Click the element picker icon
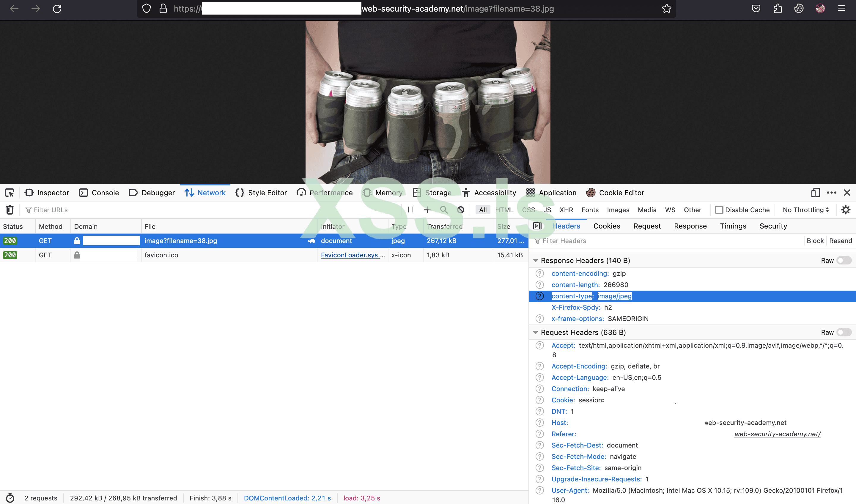Viewport: 856px width, 504px height. pos(10,193)
